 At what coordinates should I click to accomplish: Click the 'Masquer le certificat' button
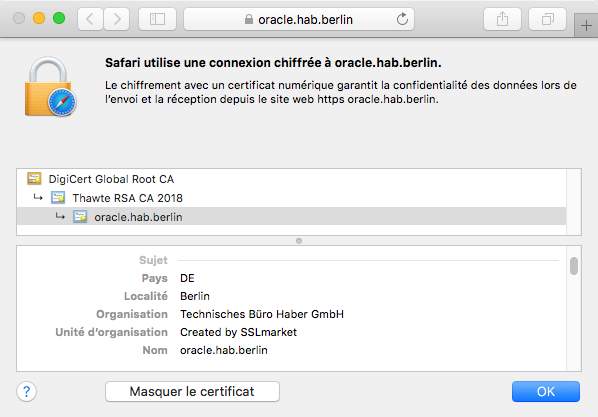tap(192, 391)
